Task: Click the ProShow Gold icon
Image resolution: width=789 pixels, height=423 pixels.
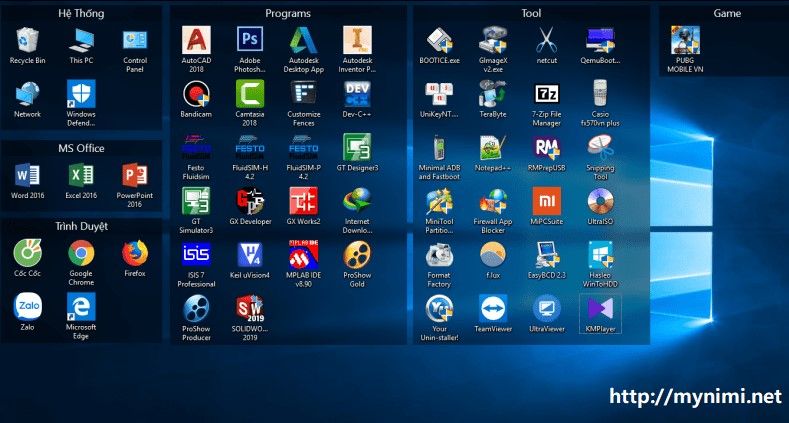Action: coord(357,255)
